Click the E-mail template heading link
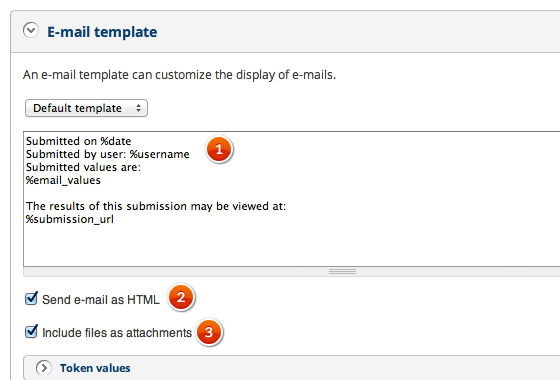The width and height of the screenshot is (560, 380). point(102,32)
